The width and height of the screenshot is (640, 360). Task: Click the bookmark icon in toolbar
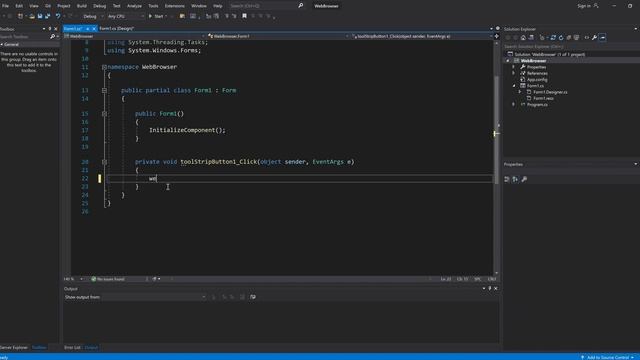244,16
